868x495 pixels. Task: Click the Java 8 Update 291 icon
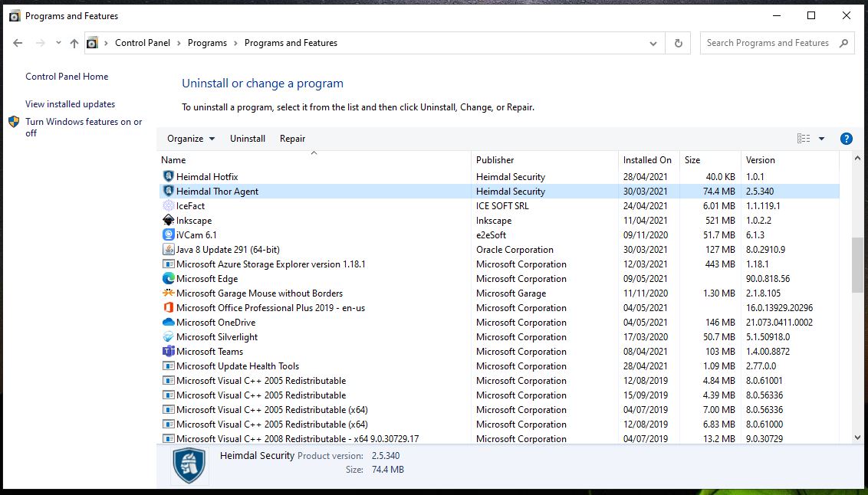[168, 250]
